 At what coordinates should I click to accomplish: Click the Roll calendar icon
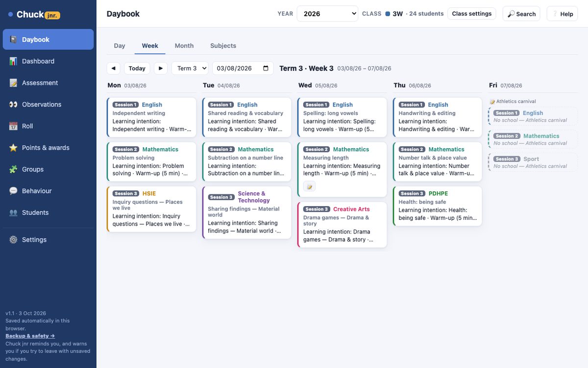13,126
